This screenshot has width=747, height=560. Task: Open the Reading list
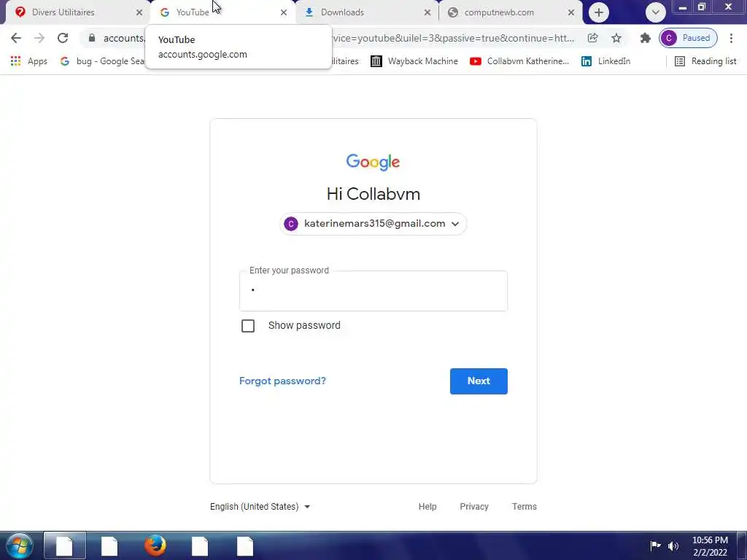[x=706, y=61]
